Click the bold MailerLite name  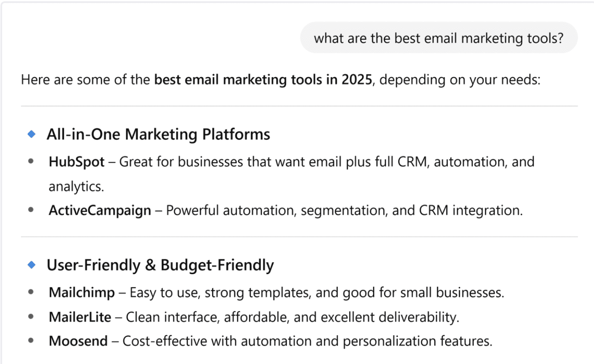[80, 317]
